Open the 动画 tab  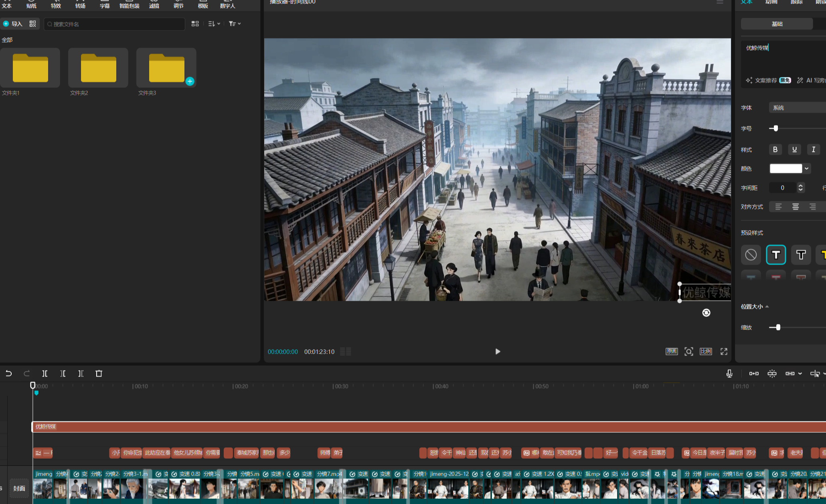click(771, 2)
